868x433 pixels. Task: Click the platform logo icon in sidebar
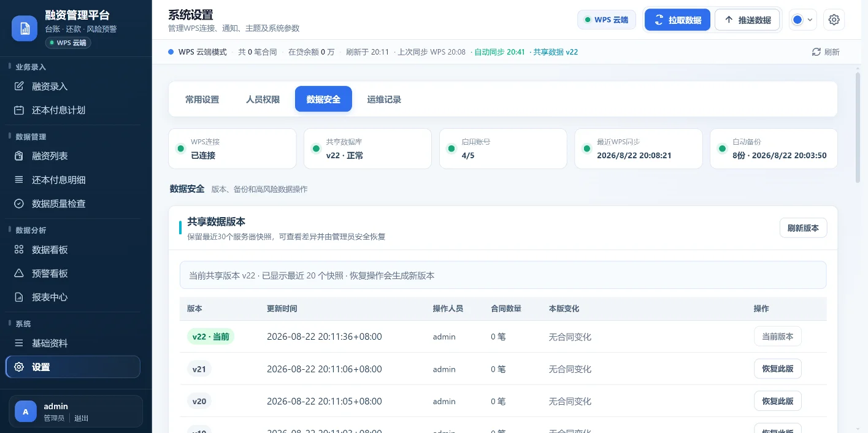25,28
